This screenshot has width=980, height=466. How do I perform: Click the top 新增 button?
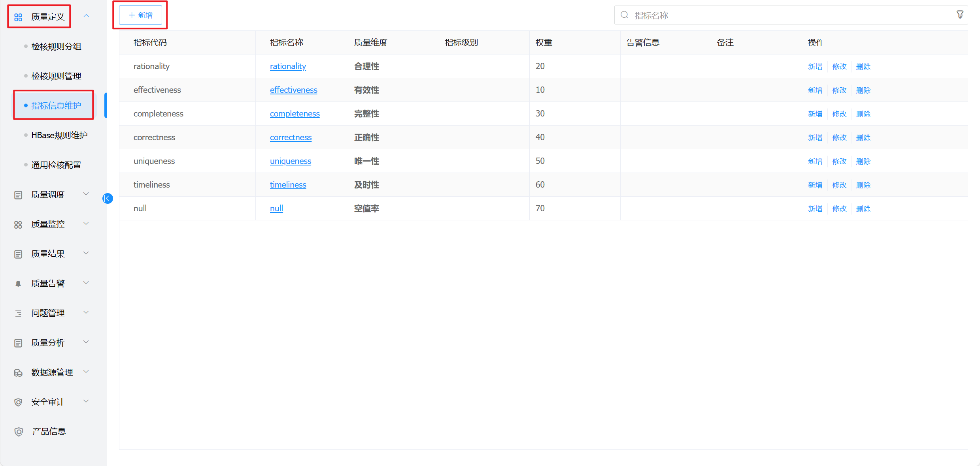141,15
